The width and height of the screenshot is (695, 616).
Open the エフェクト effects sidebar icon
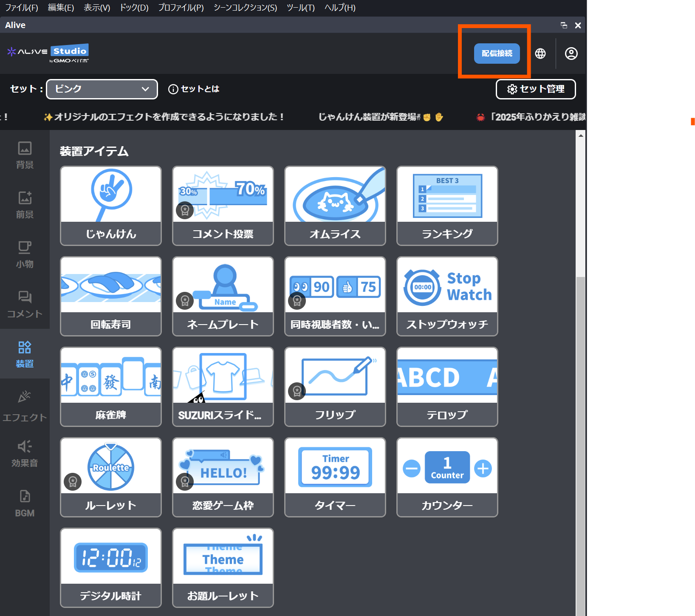pos(25,406)
